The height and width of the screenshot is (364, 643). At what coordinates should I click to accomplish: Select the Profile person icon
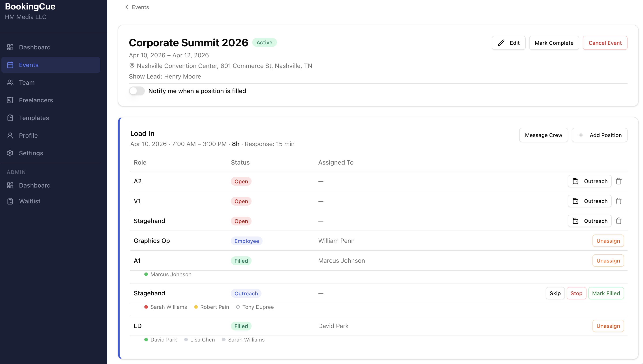coord(10,135)
